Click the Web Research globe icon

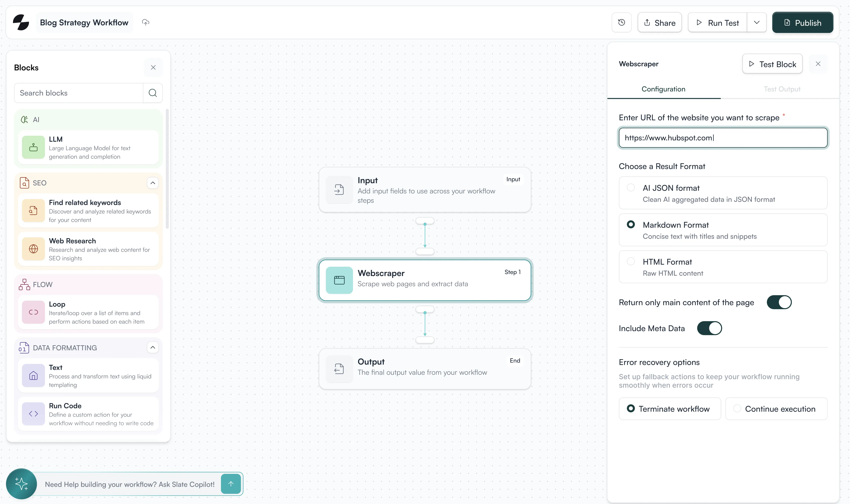pos(33,249)
